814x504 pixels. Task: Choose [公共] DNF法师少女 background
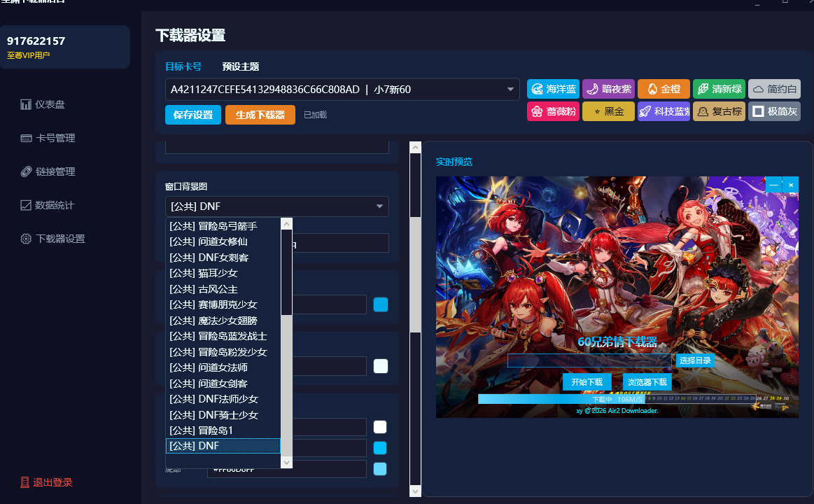[223, 399]
